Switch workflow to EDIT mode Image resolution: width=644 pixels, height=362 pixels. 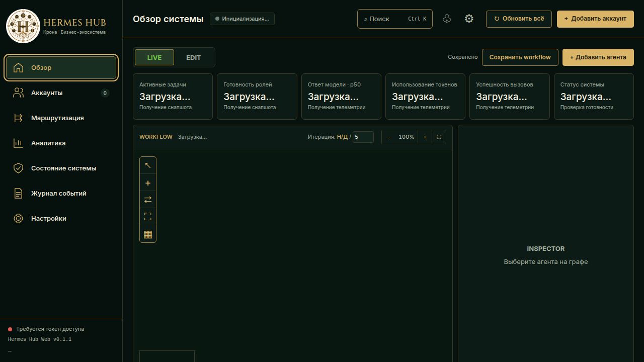coord(194,57)
